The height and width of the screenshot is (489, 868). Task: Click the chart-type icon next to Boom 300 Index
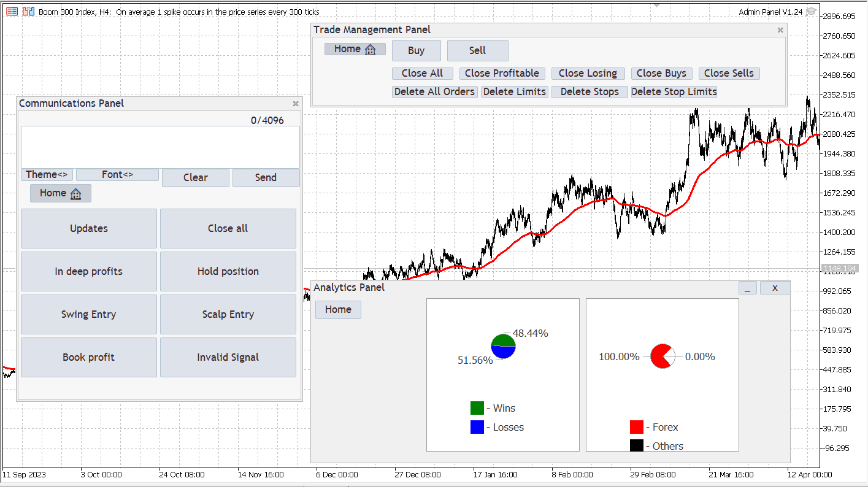(28, 12)
